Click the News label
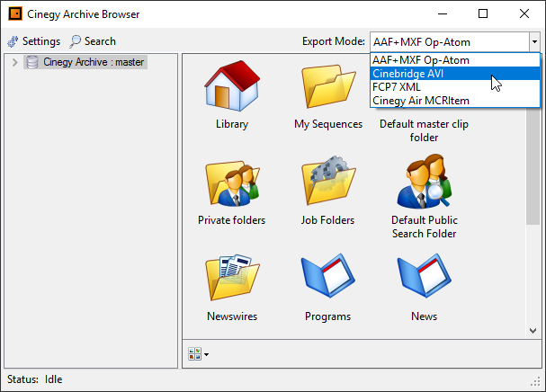Viewport: 546px width, 392px height. pos(425,316)
